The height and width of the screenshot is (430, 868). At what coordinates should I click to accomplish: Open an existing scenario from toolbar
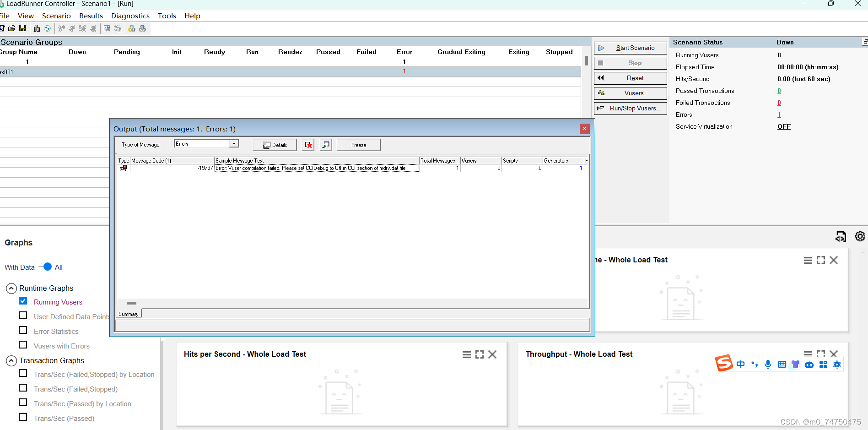pos(11,28)
